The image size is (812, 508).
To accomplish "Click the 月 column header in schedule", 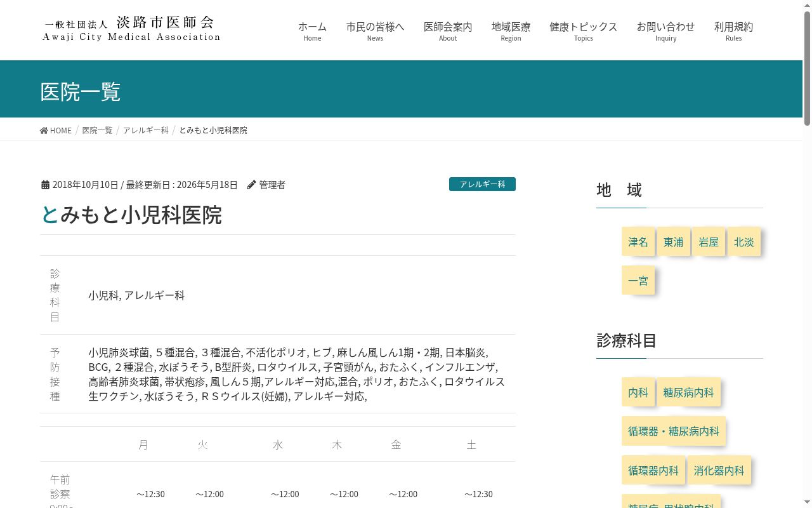I will (x=143, y=444).
